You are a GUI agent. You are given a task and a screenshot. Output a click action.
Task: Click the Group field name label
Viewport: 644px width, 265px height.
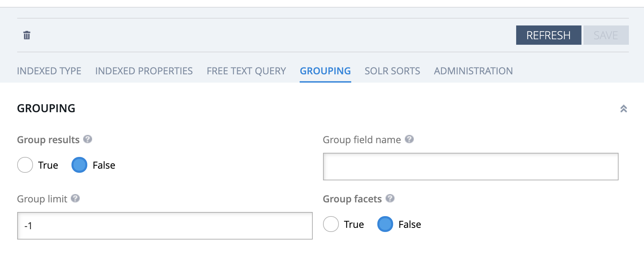click(362, 140)
